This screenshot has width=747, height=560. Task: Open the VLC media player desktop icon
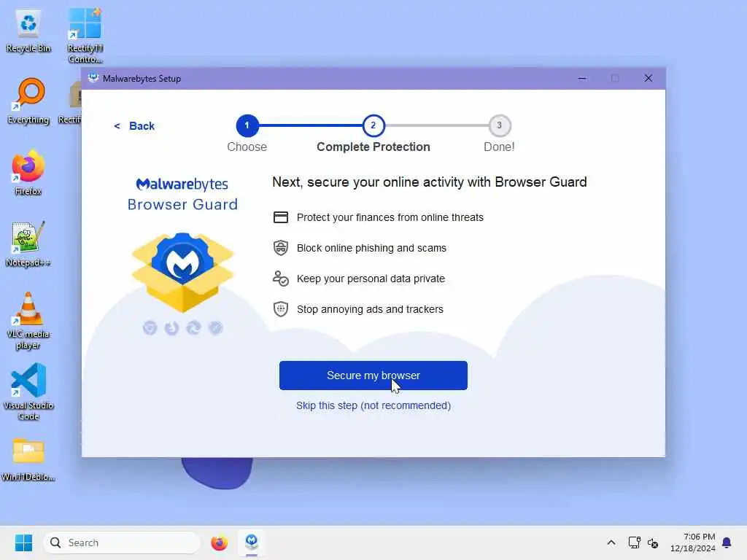28,321
